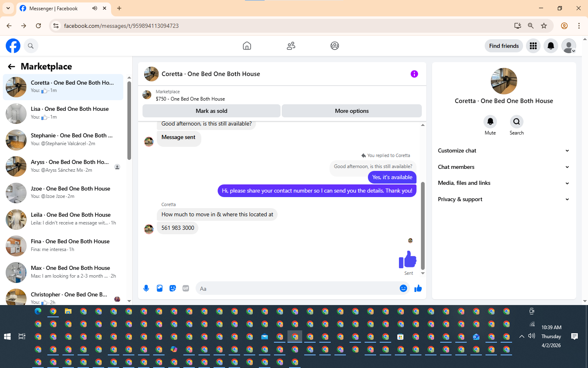Open Coretta's listing photo in right panel
Image resolution: width=588 pixels, height=368 pixels.
tap(504, 81)
